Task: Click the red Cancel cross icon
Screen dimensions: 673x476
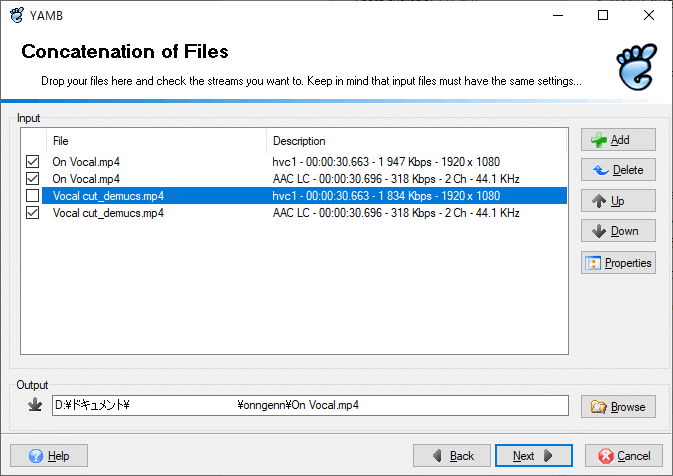Action: [606, 456]
